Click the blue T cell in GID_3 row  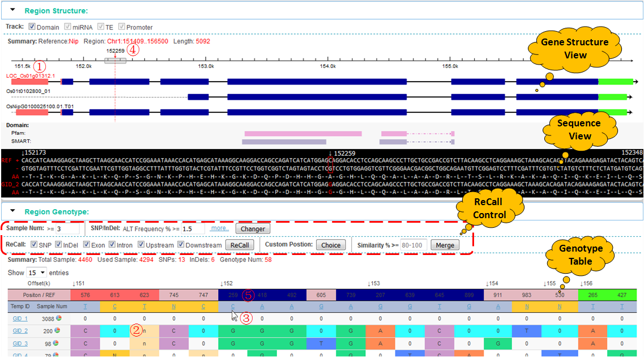[x=321, y=343]
